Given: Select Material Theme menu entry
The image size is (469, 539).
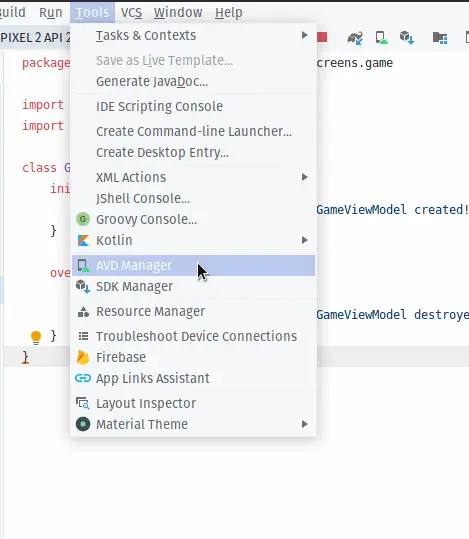Looking at the screenshot, I should 193,424.
